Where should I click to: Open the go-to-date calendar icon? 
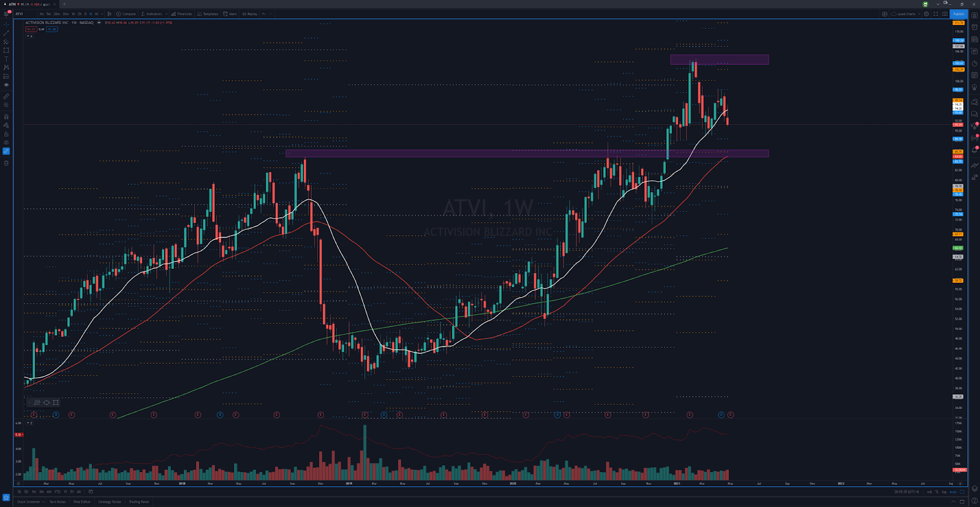(91, 492)
